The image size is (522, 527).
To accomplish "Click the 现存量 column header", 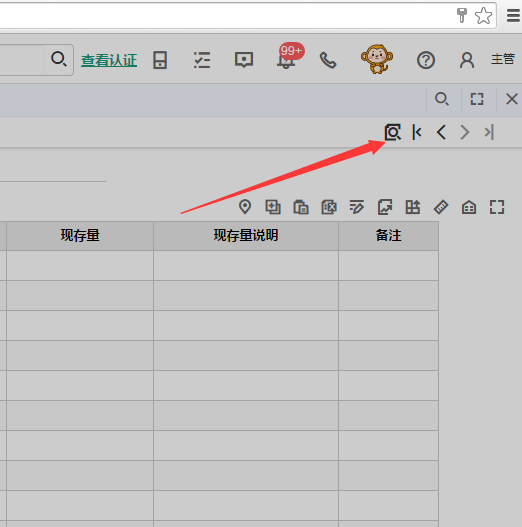I will pyautogui.click(x=80, y=236).
